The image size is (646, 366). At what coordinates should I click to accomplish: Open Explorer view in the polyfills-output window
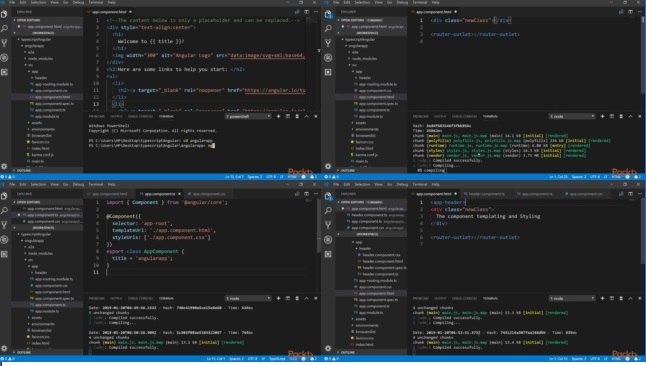(x=328, y=14)
